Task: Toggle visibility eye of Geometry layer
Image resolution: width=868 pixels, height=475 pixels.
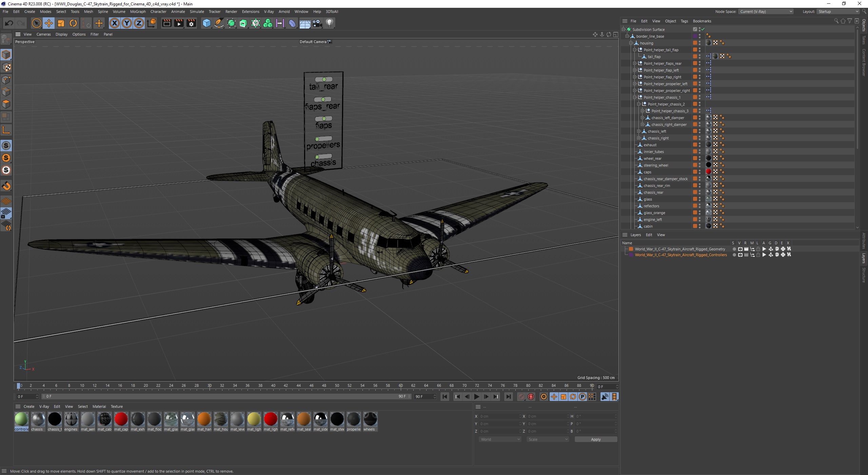Action: click(740, 249)
